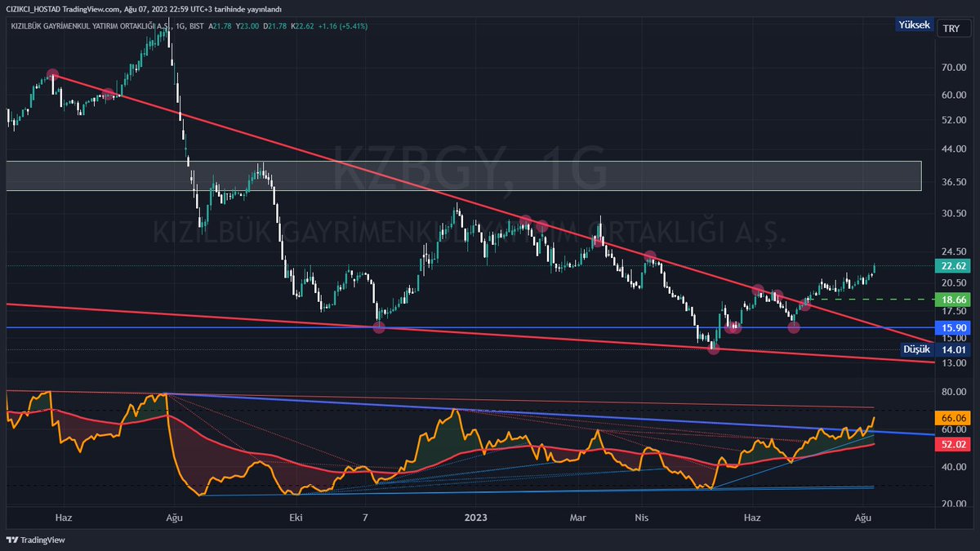The width and height of the screenshot is (980, 551).
Task: Click the 20.50 price axis label
Action: tap(954, 282)
